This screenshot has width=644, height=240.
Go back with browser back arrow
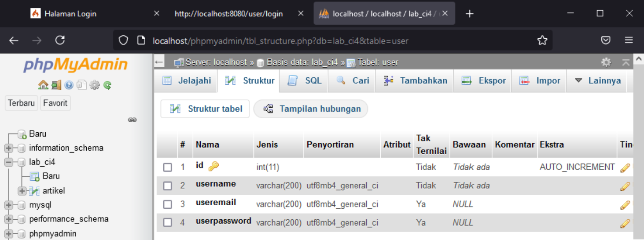pos(14,40)
